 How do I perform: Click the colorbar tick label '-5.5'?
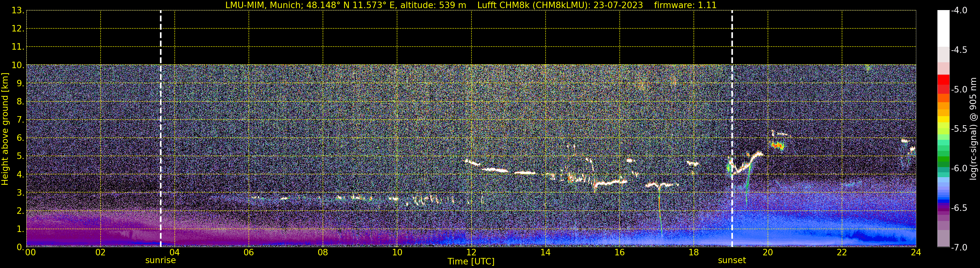click(959, 129)
